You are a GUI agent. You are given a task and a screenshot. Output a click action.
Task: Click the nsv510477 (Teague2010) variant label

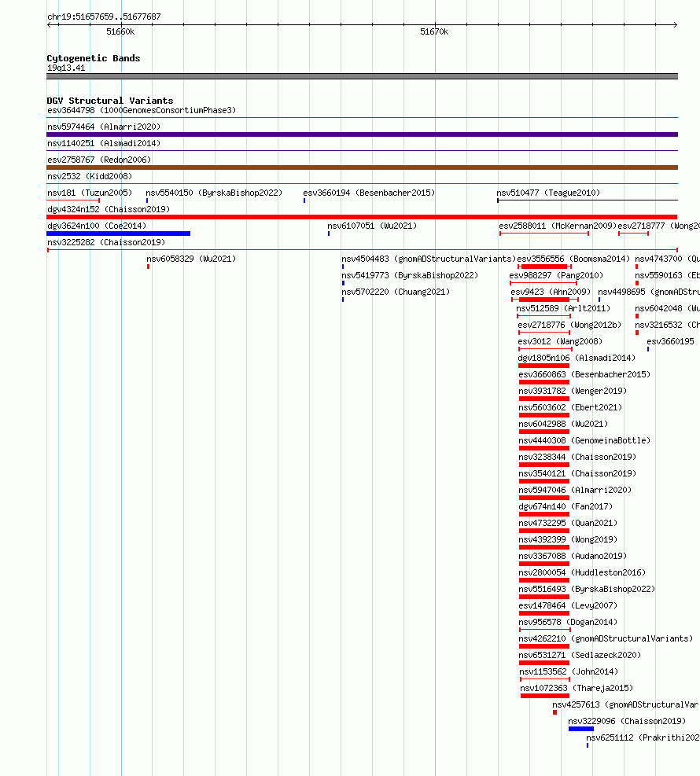tap(548, 193)
